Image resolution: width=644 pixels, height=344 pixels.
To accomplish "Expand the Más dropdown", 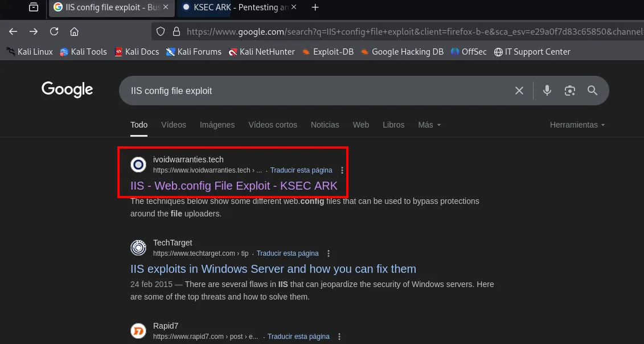I will pos(429,125).
